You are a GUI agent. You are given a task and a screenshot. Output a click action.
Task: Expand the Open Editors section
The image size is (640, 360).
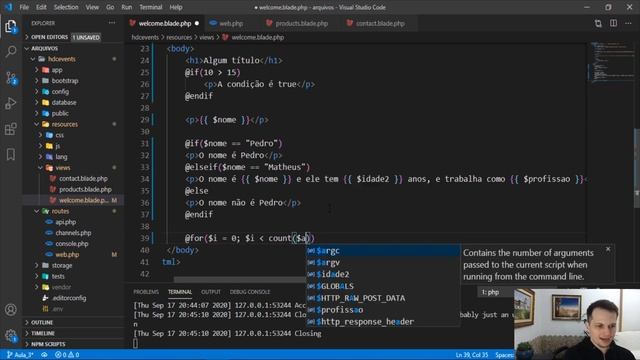click(73, 37)
